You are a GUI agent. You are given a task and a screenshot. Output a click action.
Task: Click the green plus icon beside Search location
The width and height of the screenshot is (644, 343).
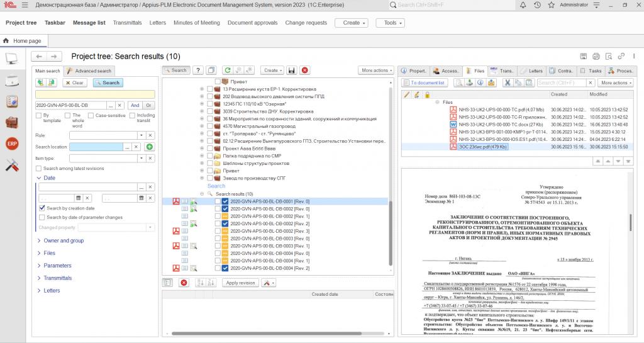(x=149, y=147)
